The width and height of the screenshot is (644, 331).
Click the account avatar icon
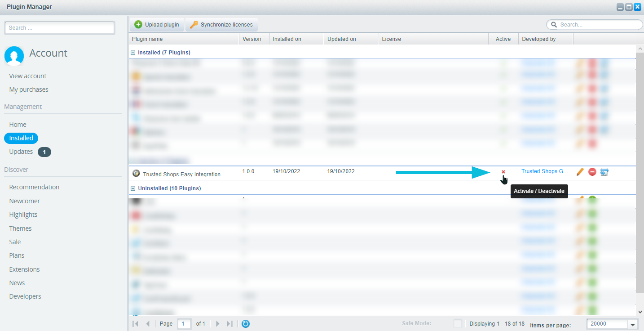pyautogui.click(x=14, y=55)
